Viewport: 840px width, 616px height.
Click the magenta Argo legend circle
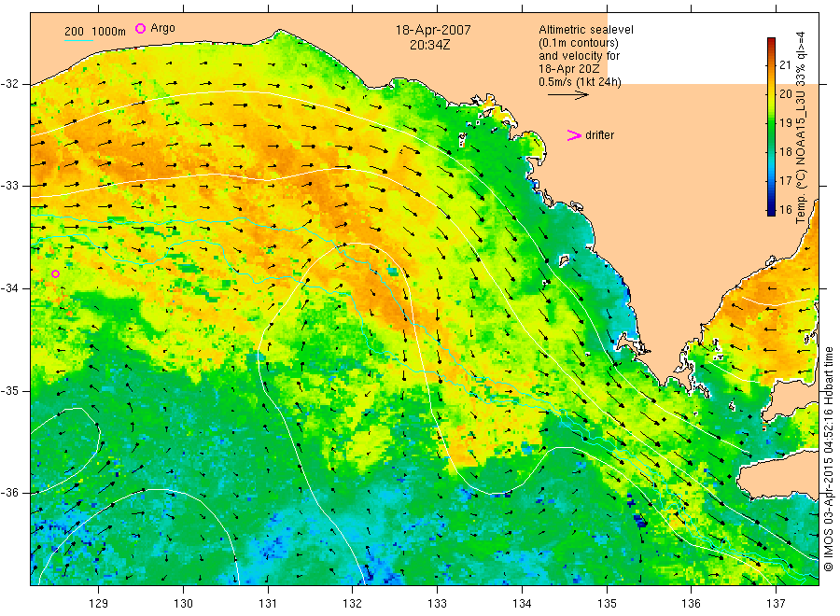click(140, 28)
